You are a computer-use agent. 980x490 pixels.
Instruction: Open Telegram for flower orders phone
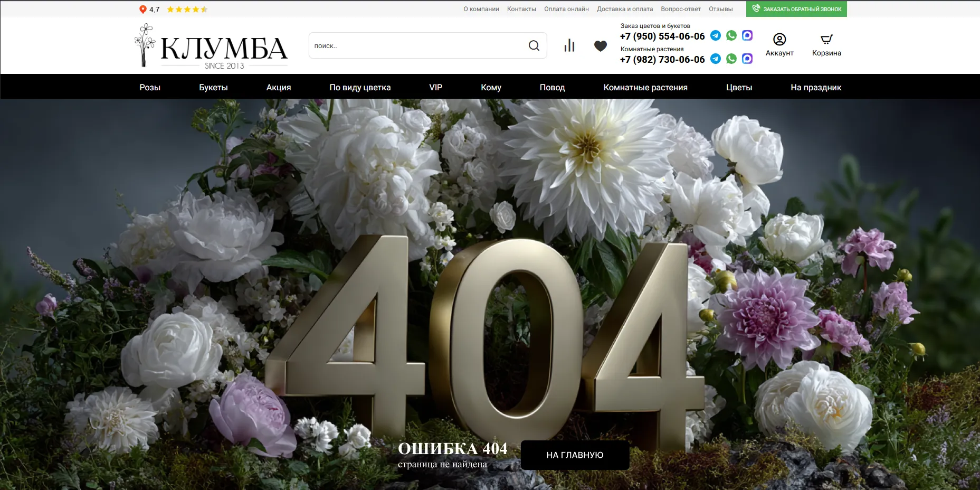(716, 35)
